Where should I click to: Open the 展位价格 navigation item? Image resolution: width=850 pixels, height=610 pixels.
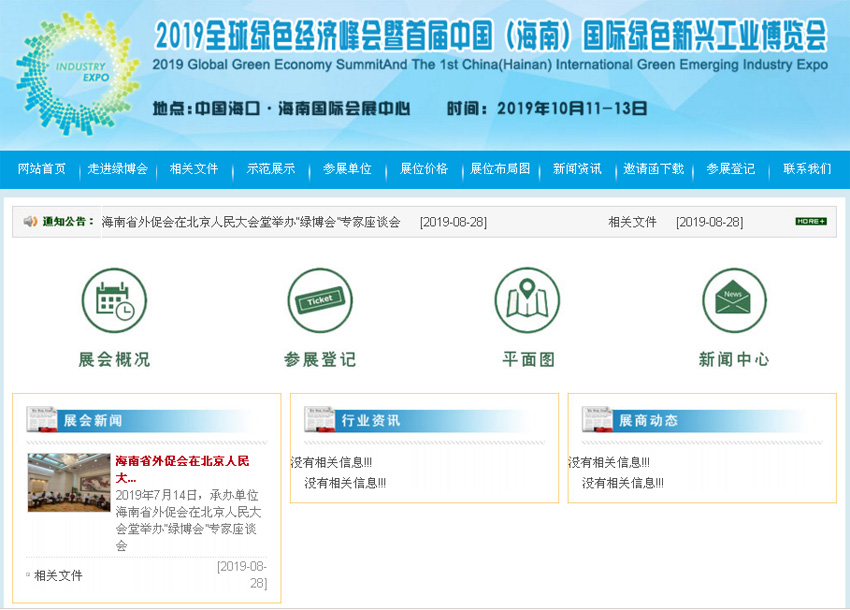pyautogui.click(x=422, y=170)
